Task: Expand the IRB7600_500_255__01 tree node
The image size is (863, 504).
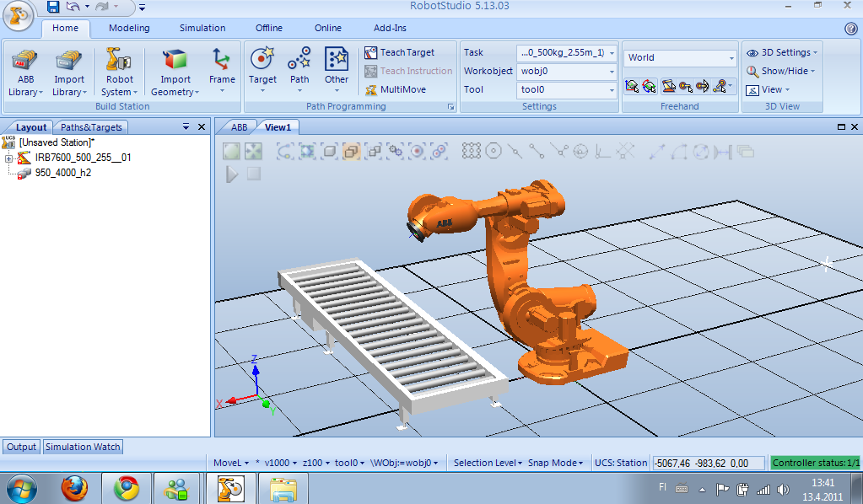Action: 8,158
